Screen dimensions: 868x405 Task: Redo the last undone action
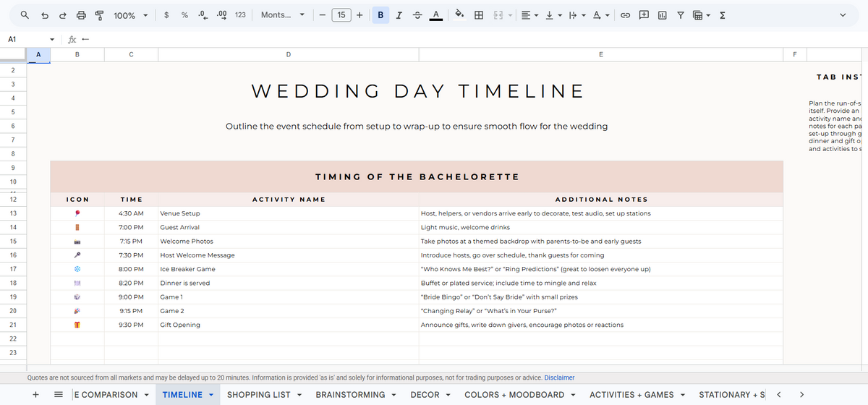(62, 14)
